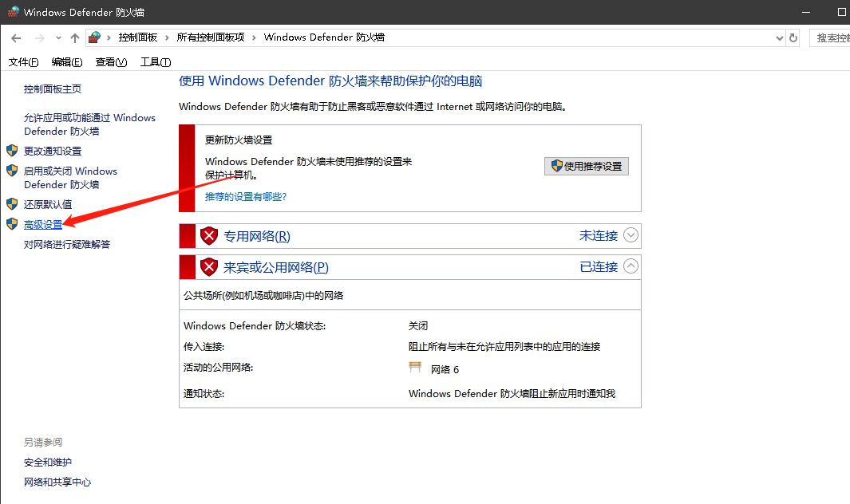Open the 文件(F) menu
850x504 pixels.
pos(23,62)
